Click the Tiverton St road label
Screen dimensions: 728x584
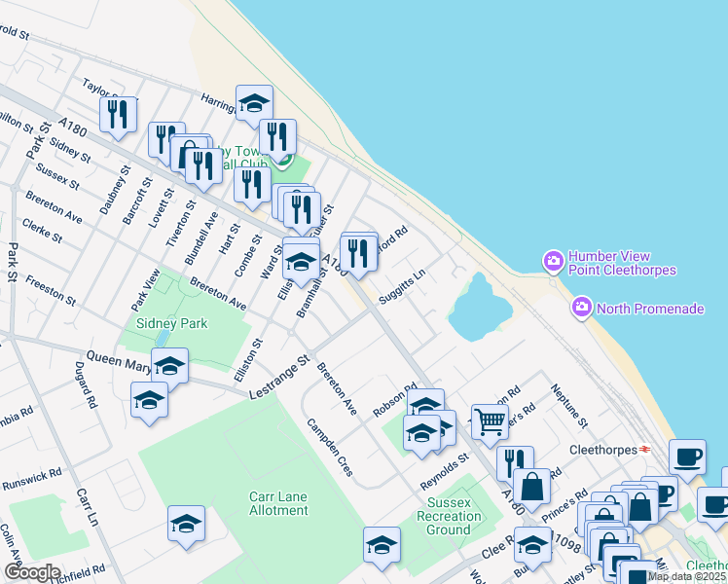(x=181, y=224)
